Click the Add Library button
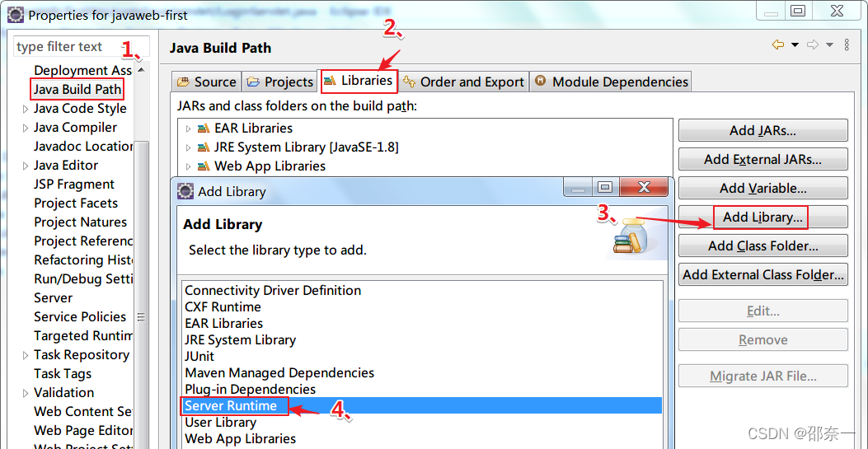Viewport: 868px width, 449px height. (762, 217)
